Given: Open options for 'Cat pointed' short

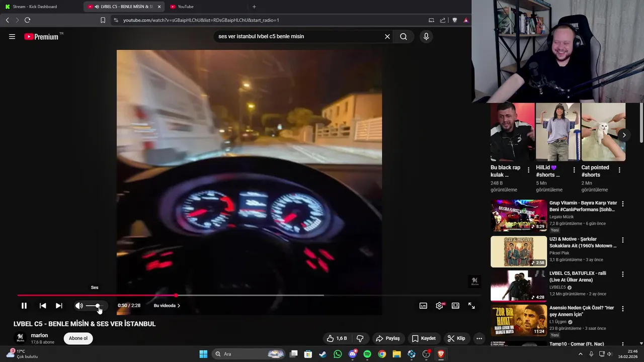Looking at the screenshot, I should [x=619, y=170].
